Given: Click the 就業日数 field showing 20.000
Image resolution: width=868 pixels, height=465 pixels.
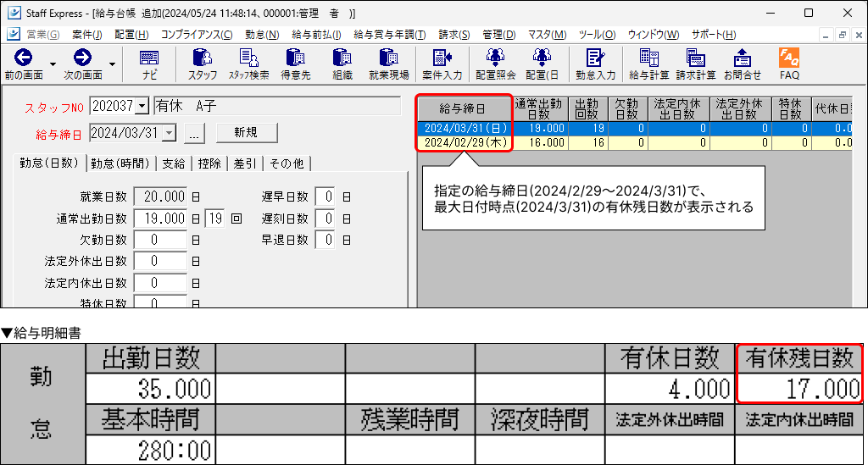Looking at the screenshot, I should [x=160, y=197].
